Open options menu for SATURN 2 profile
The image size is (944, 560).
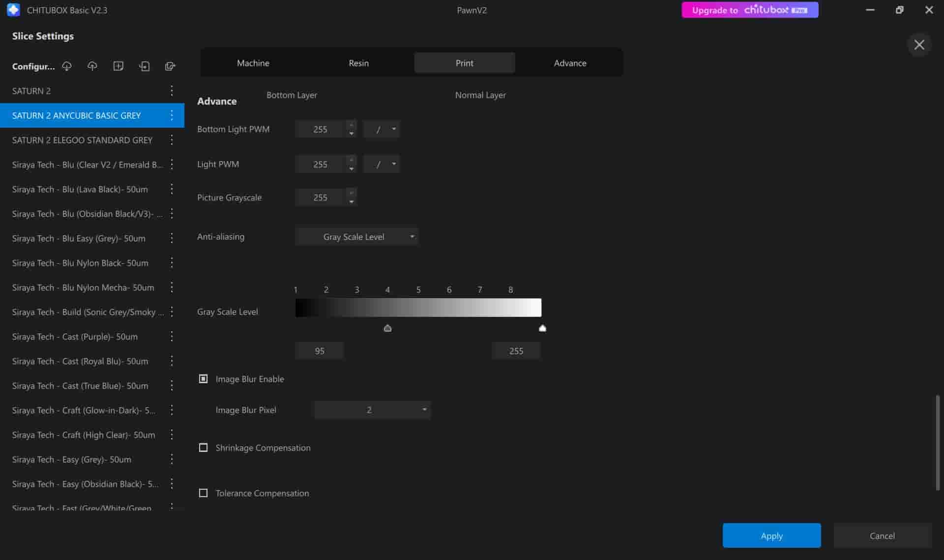click(172, 90)
